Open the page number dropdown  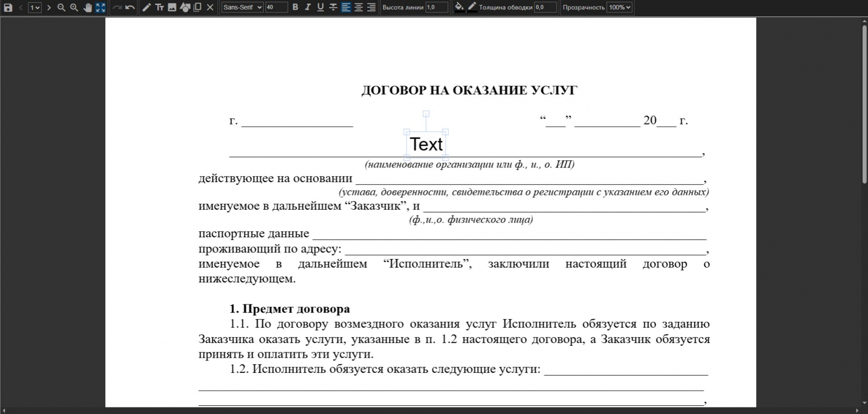click(35, 8)
